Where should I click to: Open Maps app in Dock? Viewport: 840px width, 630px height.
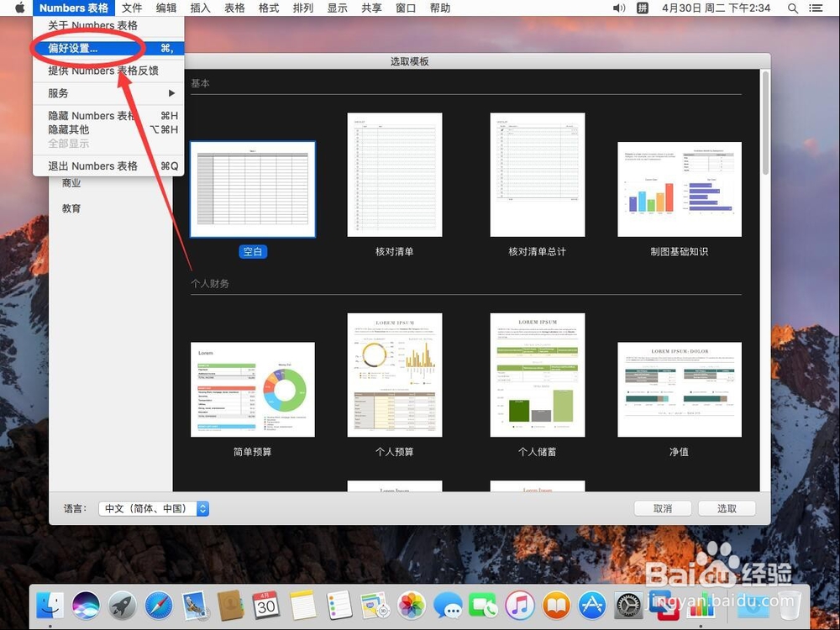[375, 606]
